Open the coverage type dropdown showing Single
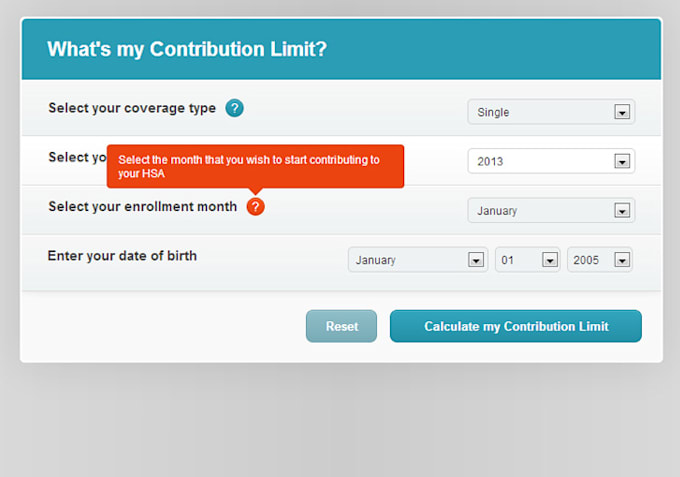This screenshot has height=477, width=680. [550, 112]
